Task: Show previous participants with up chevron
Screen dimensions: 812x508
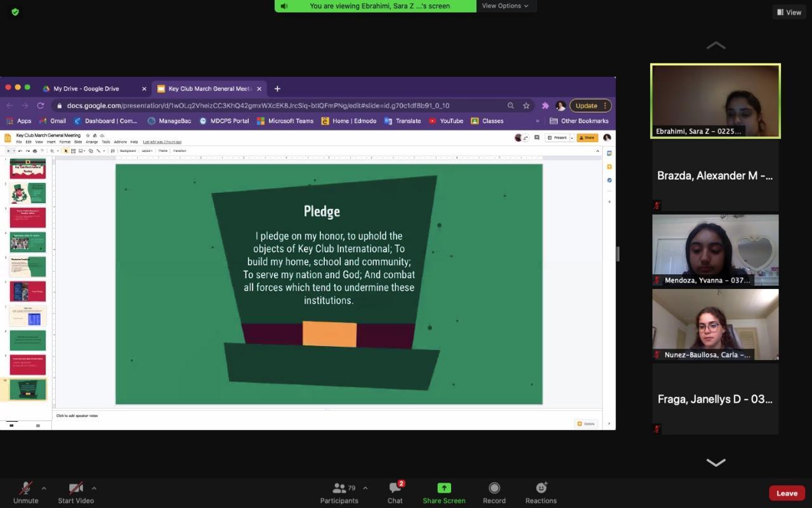Action: point(716,45)
